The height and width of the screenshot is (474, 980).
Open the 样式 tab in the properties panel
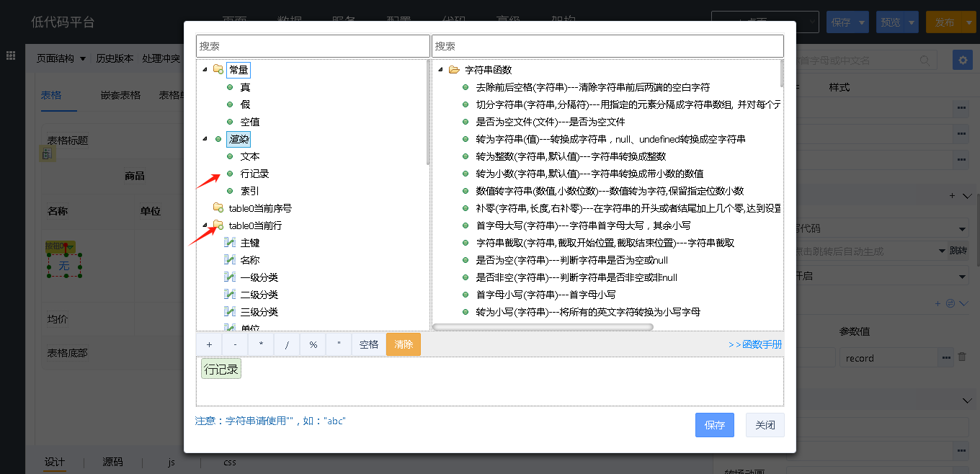[x=839, y=87]
